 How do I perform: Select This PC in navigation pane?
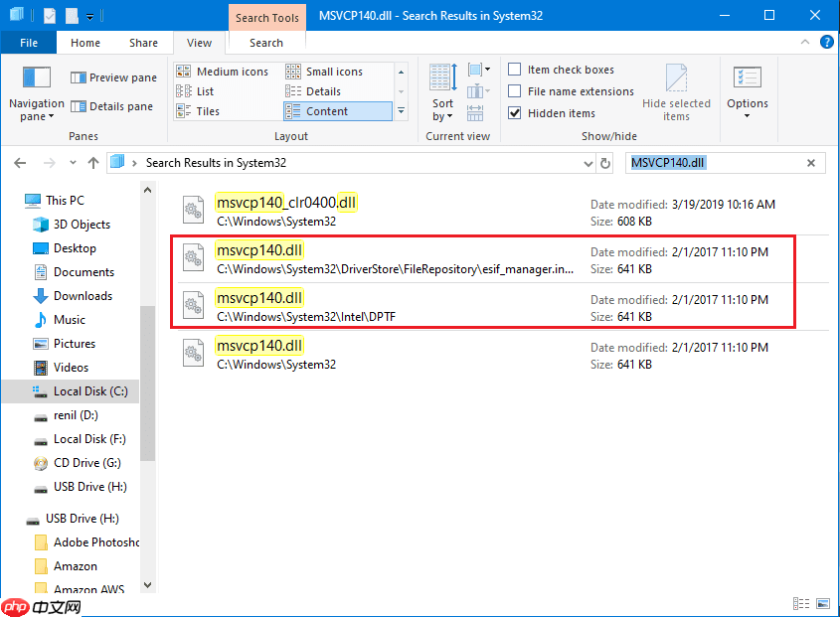tap(56, 201)
